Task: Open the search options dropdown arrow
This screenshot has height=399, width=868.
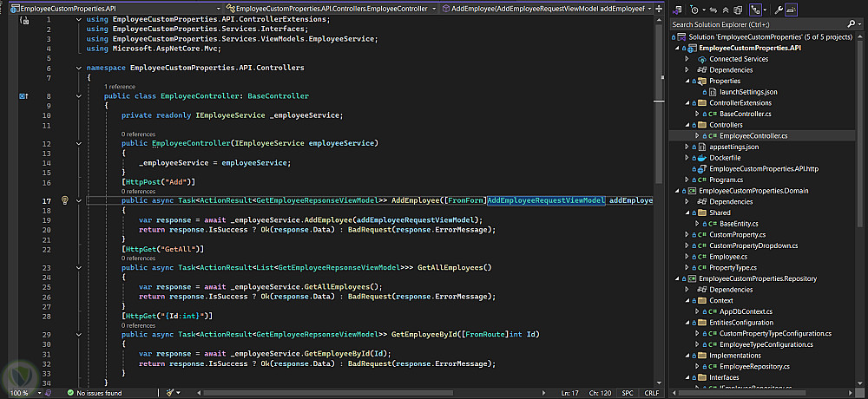Action: click(859, 24)
